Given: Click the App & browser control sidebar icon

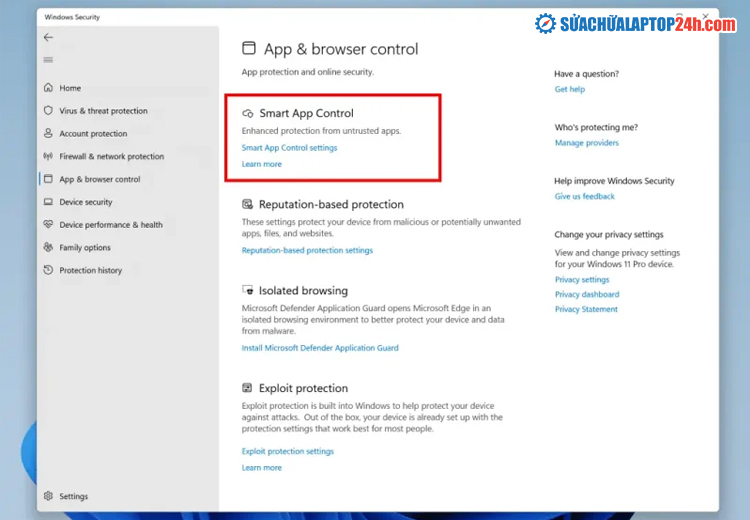Looking at the screenshot, I should coord(48,179).
